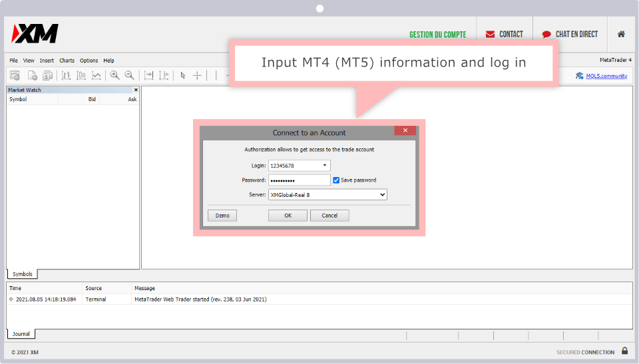Viewport: 639px width, 364px height.
Task: Switch chart to line chart mode
Action: (96, 75)
